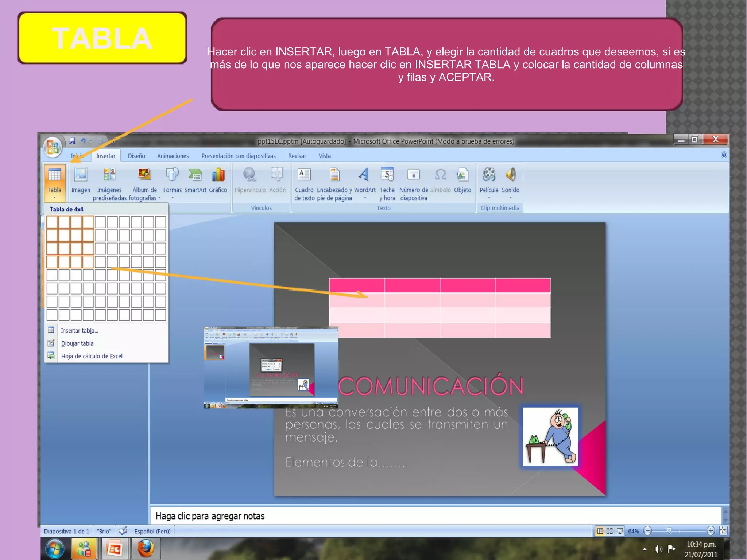Viewport: 747px width, 560px height.
Task: Expand the Sonido dropdown arrow
Action: click(x=510, y=198)
